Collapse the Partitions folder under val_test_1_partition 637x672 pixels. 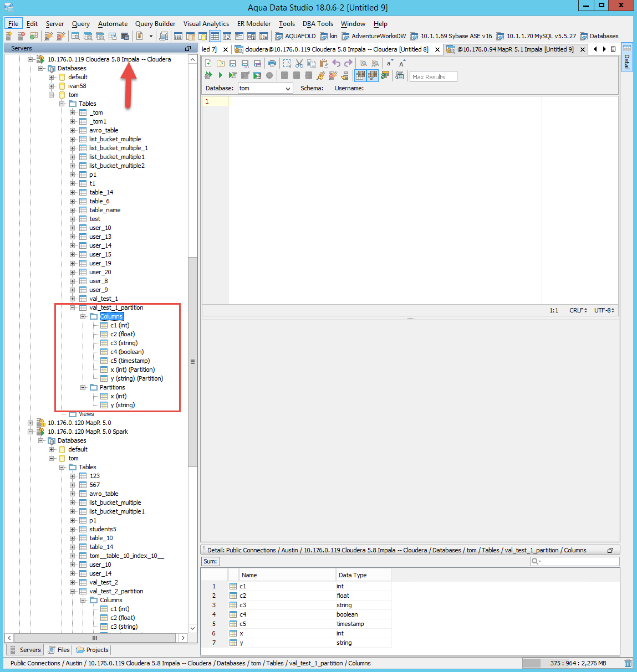point(83,387)
